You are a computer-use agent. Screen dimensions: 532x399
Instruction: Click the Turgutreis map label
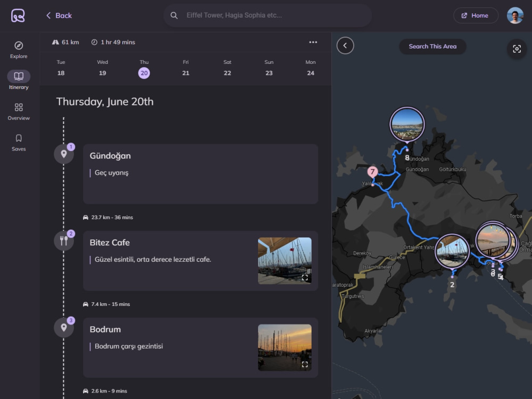(353, 296)
